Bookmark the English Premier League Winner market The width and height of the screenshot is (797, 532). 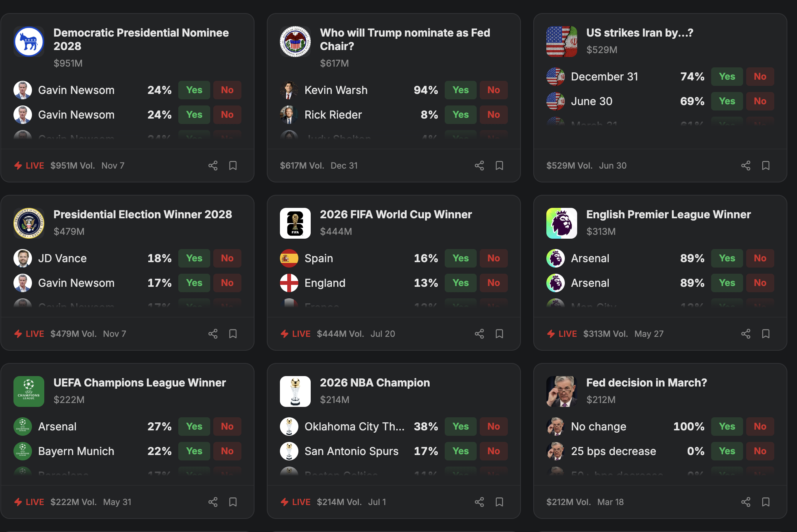[x=766, y=334]
